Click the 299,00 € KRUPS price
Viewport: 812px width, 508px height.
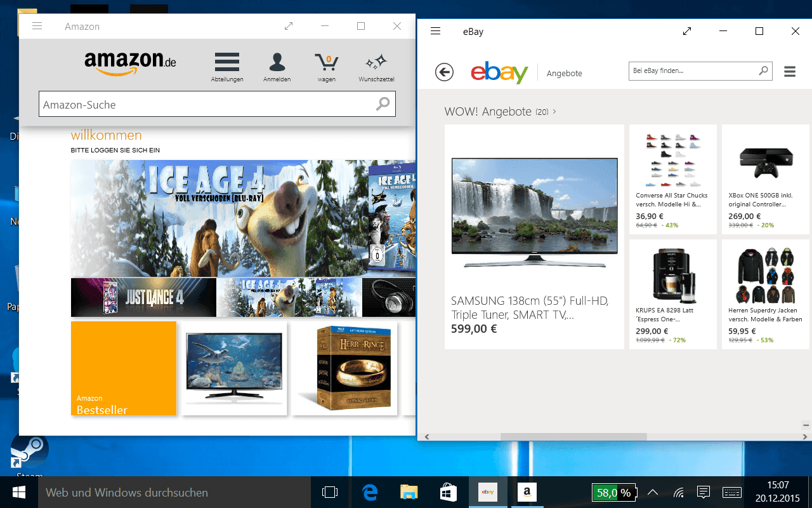tap(652, 331)
